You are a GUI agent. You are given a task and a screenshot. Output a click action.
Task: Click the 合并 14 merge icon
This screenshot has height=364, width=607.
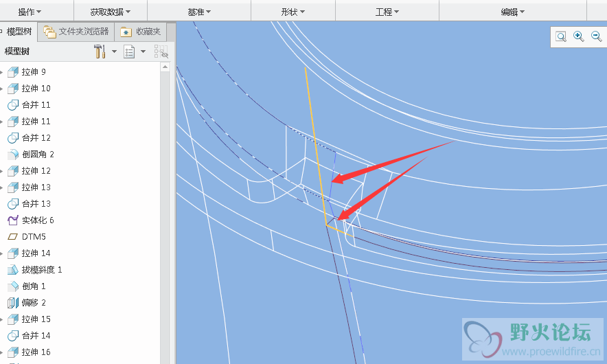(13, 335)
